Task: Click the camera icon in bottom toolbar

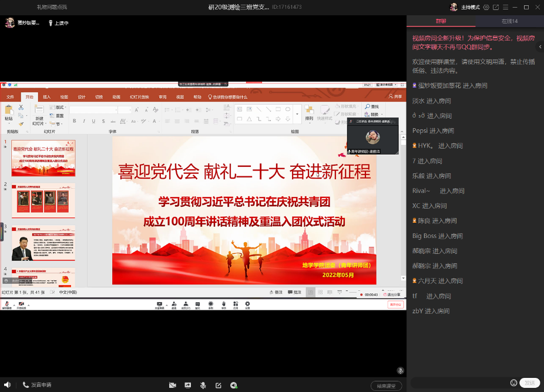Action: coord(172,385)
